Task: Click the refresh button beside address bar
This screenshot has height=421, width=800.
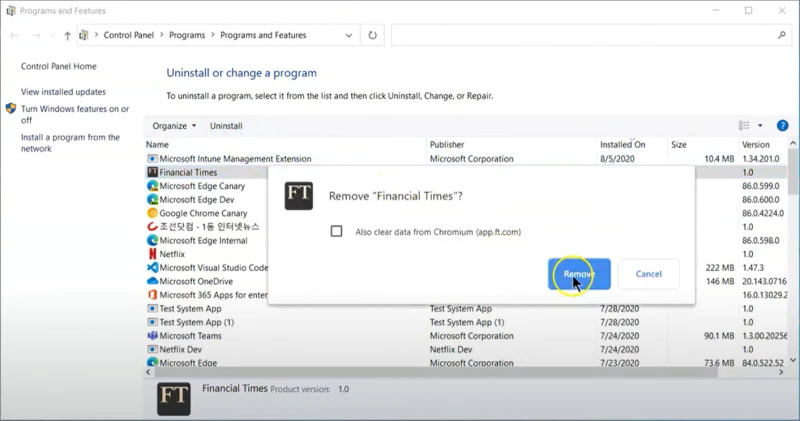Action: (372, 35)
